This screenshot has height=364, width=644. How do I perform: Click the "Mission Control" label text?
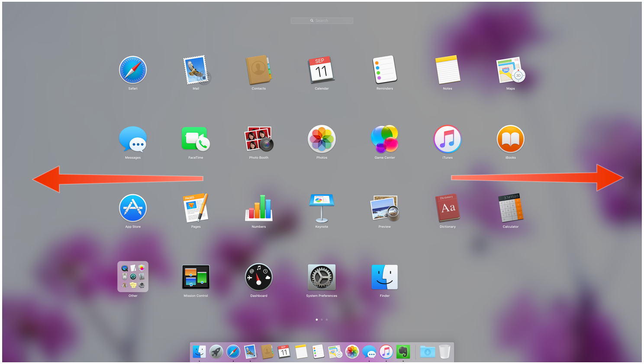[x=196, y=296]
